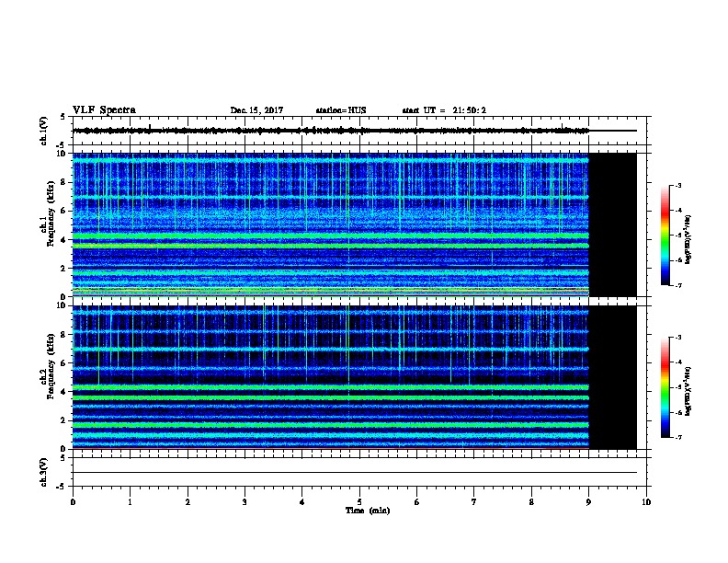
Task: Click time axis tick label "5"
Action: point(359,502)
